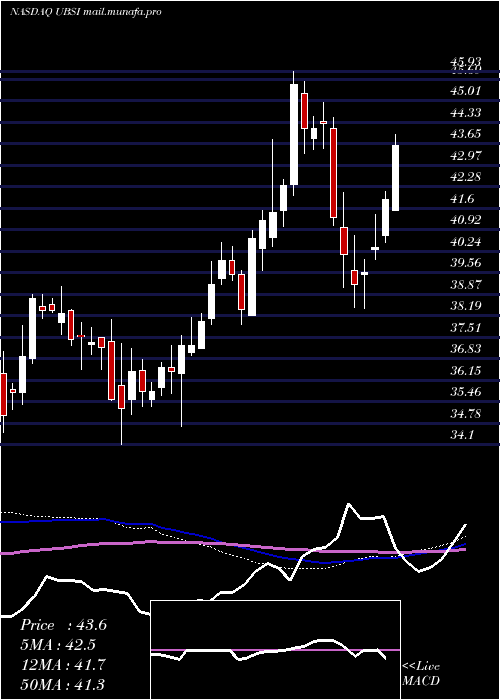Click the 35.46 price label
Image resolution: width=500 pixels, height=700 pixels.
click(x=465, y=392)
